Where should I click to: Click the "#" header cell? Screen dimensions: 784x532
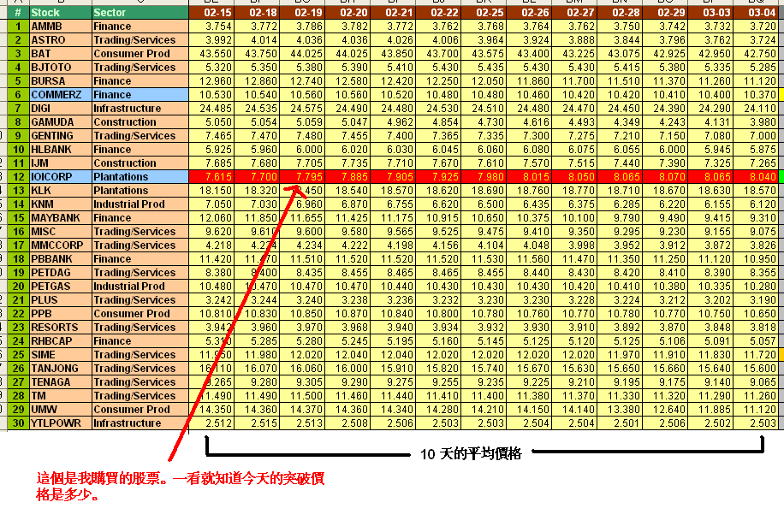17,13
